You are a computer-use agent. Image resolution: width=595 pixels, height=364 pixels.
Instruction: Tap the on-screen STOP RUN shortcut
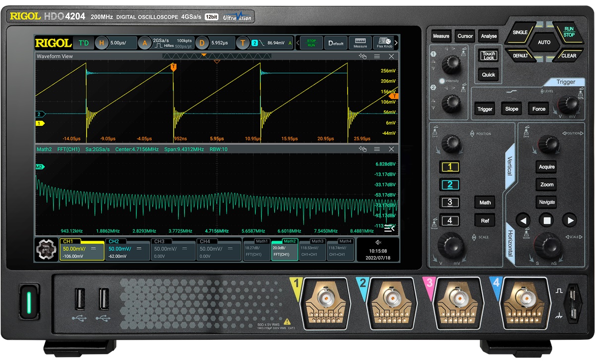pyautogui.click(x=311, y=43)
